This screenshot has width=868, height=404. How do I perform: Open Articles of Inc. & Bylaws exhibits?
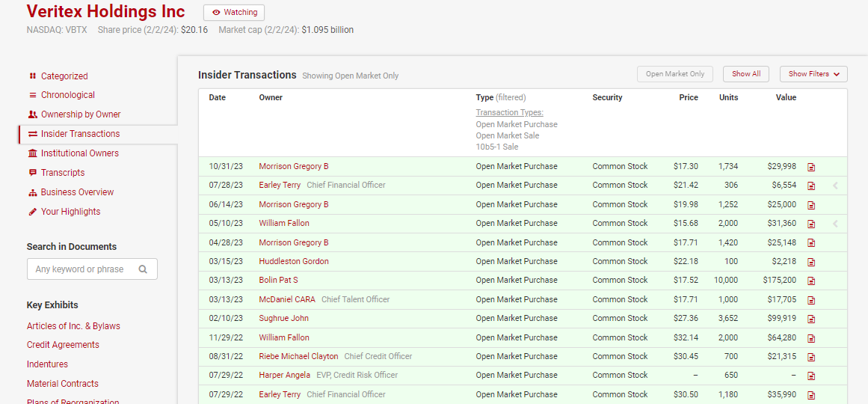[x=73, y=326]
